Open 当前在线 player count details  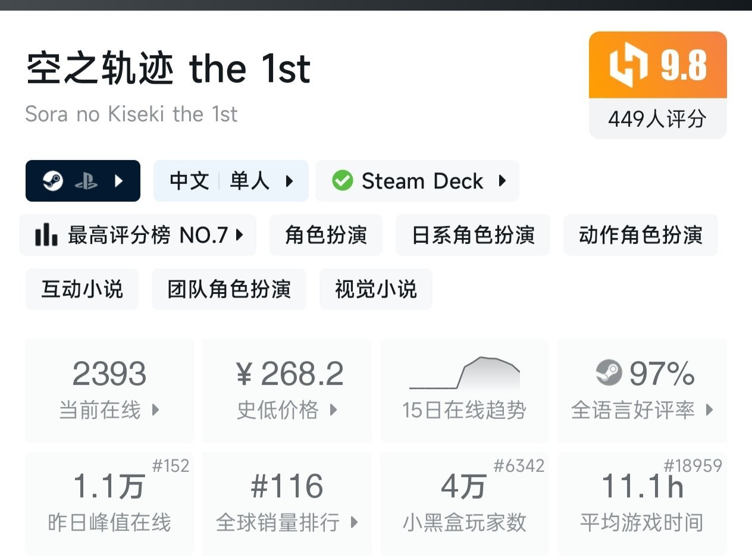(x=109, y=390)
